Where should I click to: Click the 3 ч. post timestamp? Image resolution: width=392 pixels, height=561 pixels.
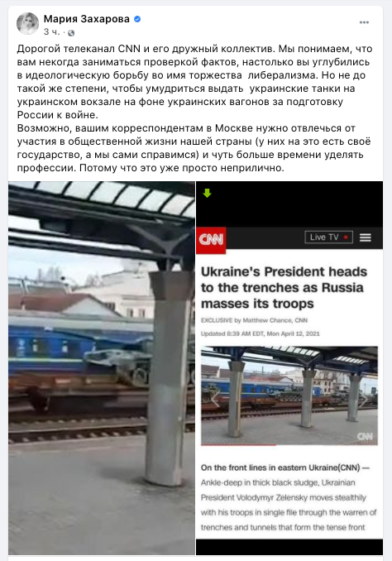52,32
